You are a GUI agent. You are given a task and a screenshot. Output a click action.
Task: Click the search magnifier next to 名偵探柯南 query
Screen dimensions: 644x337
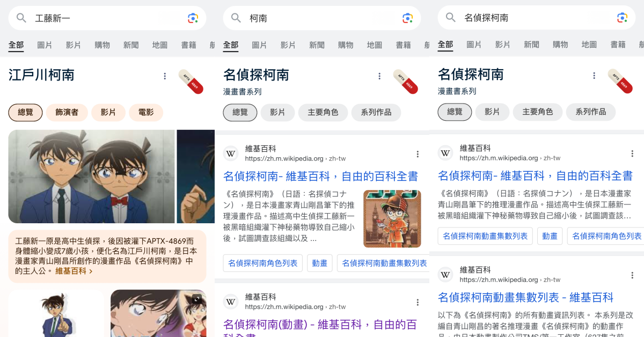pyautogui.click(x=451, y=18)
